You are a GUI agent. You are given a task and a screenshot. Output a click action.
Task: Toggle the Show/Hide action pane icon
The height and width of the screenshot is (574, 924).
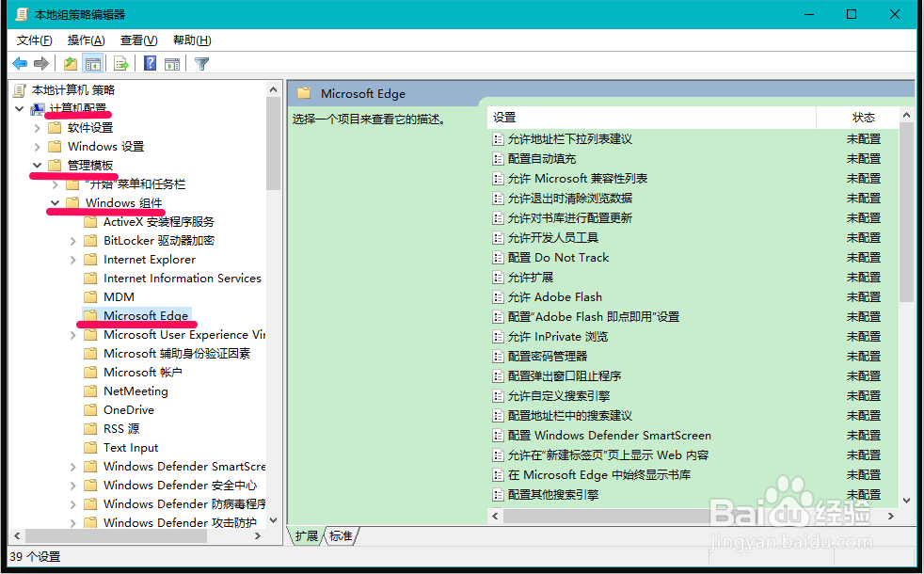click(x=172, y=64)
